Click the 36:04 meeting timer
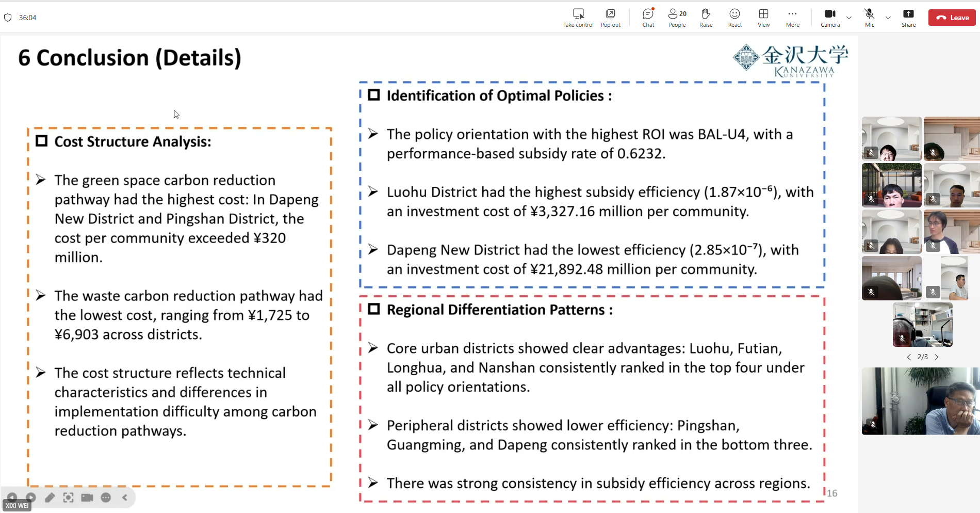This screenshot has width=980, height=513. (x=28, y=18)
